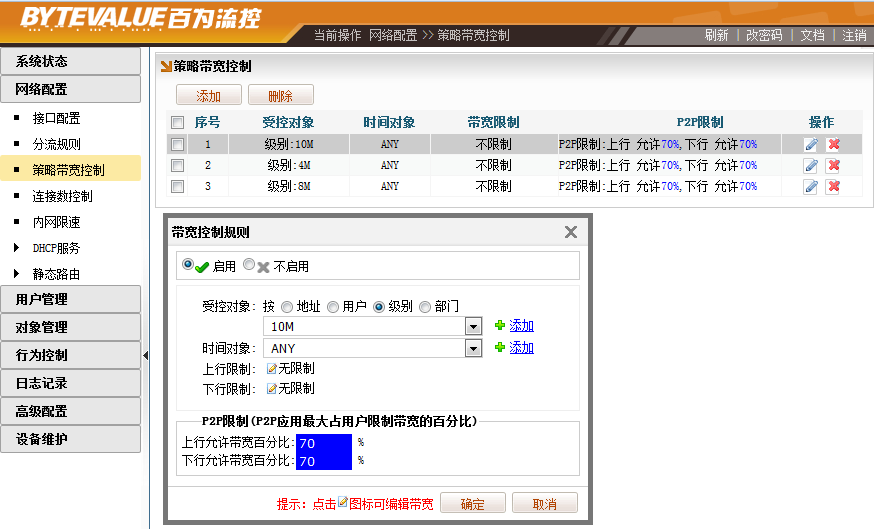The image size is (875, 529).
Task: Expand the DHCP服务 tree item
Action: pos(16,248)
